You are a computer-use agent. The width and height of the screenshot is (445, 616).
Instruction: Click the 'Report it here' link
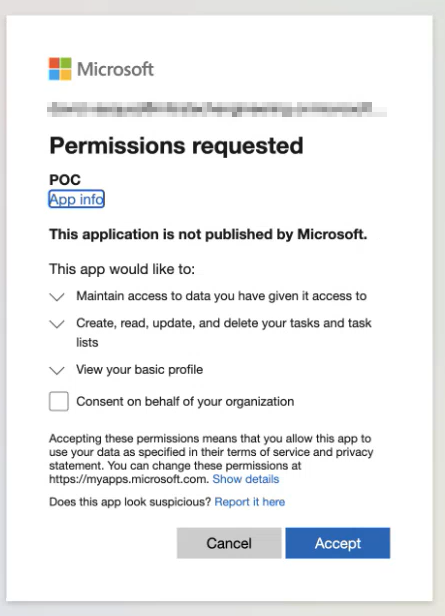point(250,502)
